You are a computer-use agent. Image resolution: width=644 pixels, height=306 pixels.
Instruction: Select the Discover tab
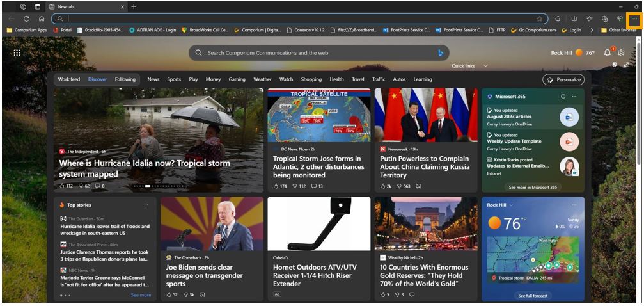click(97, 79)
